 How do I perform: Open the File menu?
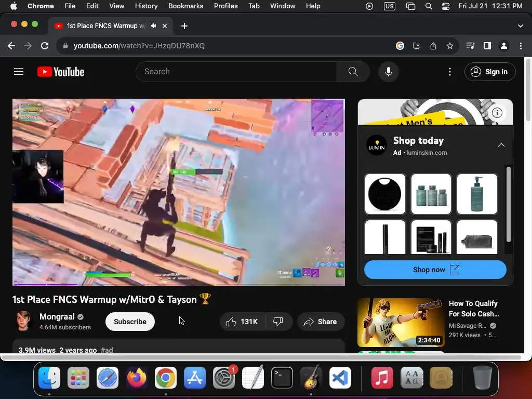pyautogui.click(x=70, y=6)
